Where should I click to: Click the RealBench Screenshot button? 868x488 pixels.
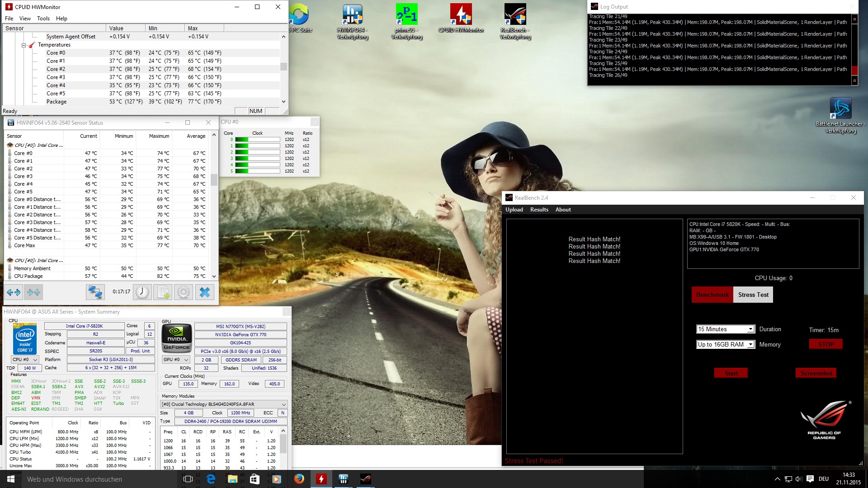pyautogui.click(x=816, y=373)
